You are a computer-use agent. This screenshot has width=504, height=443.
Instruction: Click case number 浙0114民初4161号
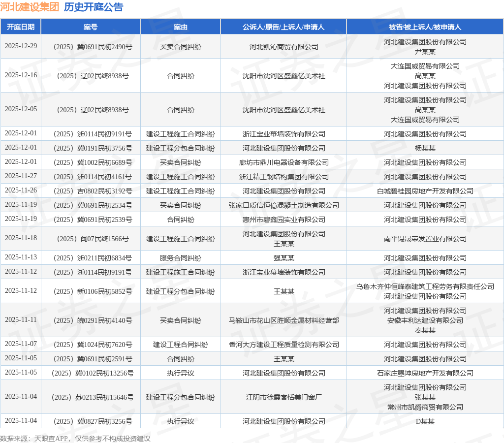pyautogui.click(x=93, y=177)
